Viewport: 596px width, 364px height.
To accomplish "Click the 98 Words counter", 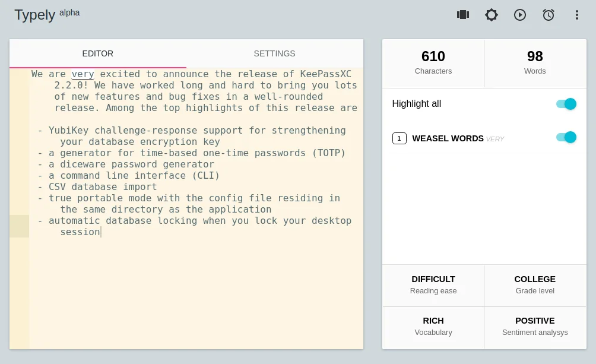I will coord(535,62).
